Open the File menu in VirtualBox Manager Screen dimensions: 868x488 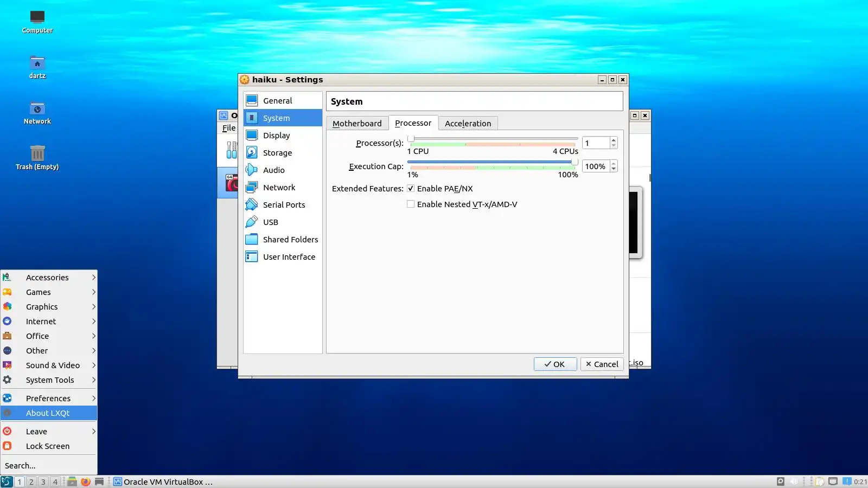pos(229,128)
